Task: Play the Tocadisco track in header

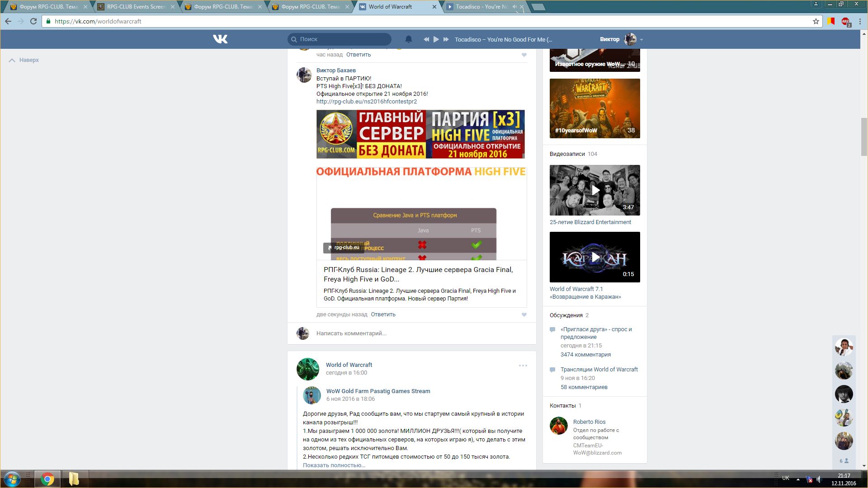Action: click(436, 39)
